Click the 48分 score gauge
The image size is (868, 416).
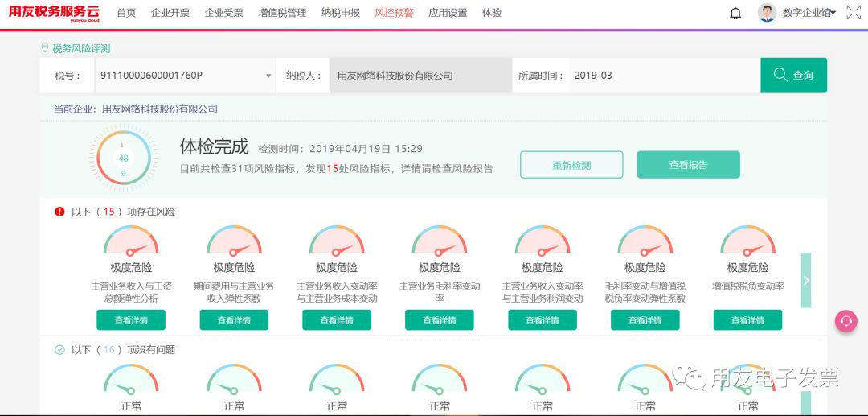[124, 158]
